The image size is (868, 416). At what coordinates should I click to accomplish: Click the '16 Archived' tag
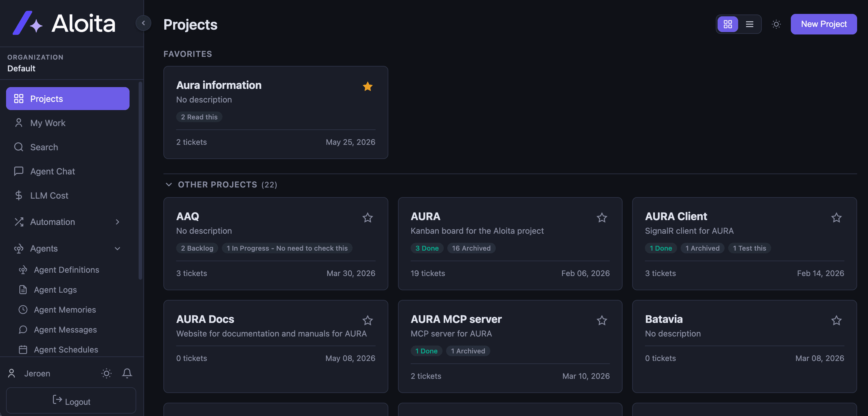tap(471, 249)
